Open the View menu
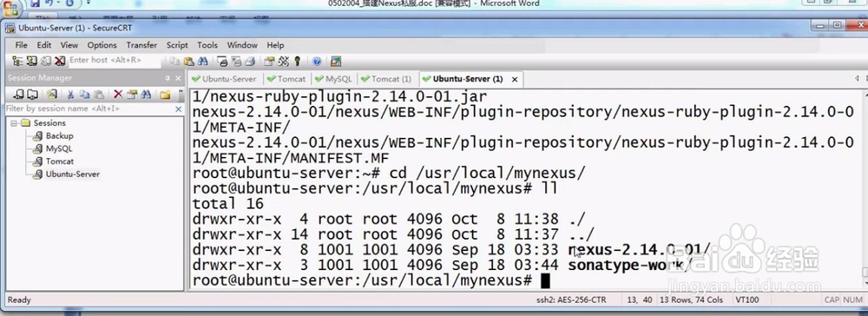Screen dimensions: 868x316 [x=69, y=45]
